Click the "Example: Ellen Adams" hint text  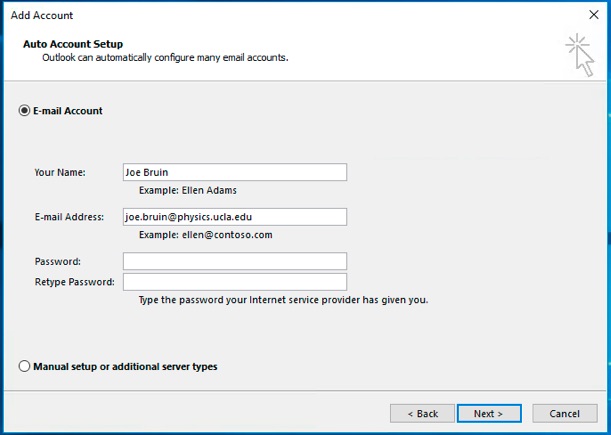(188, 190)
